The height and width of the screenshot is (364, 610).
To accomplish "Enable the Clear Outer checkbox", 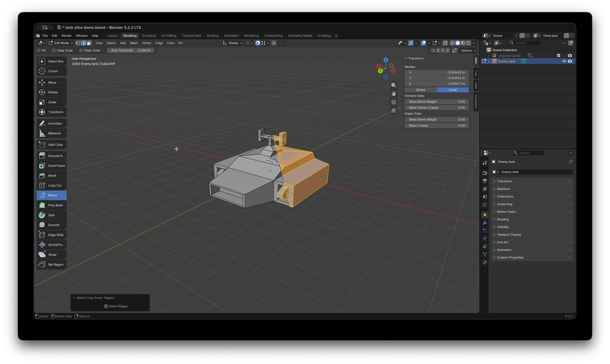I will tap(81, 51).
